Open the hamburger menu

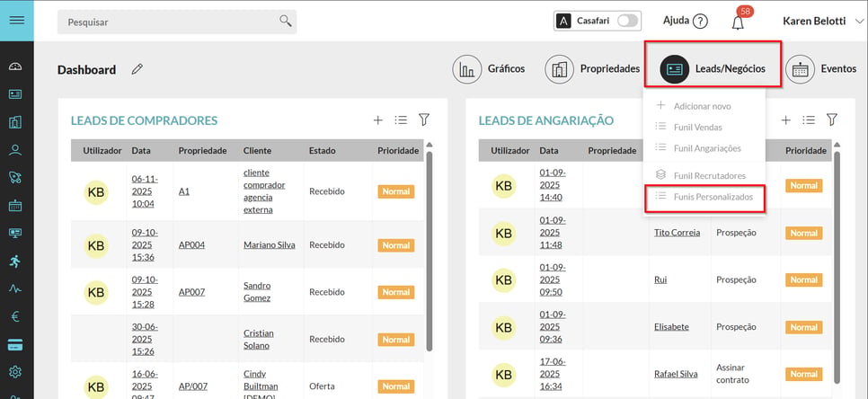pyautogui.click(x=16, y=21)
